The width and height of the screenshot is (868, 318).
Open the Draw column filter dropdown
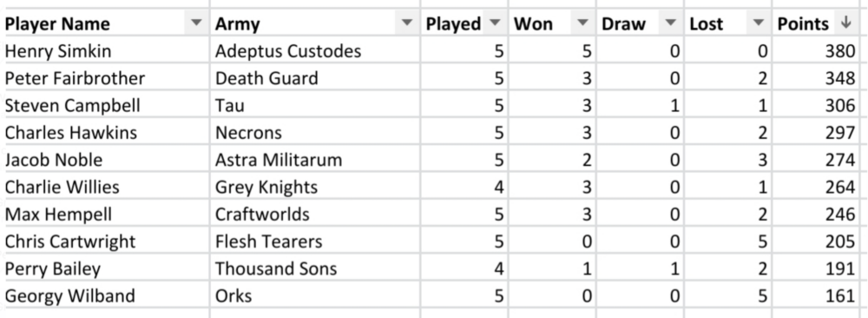(x=671, y=23)
